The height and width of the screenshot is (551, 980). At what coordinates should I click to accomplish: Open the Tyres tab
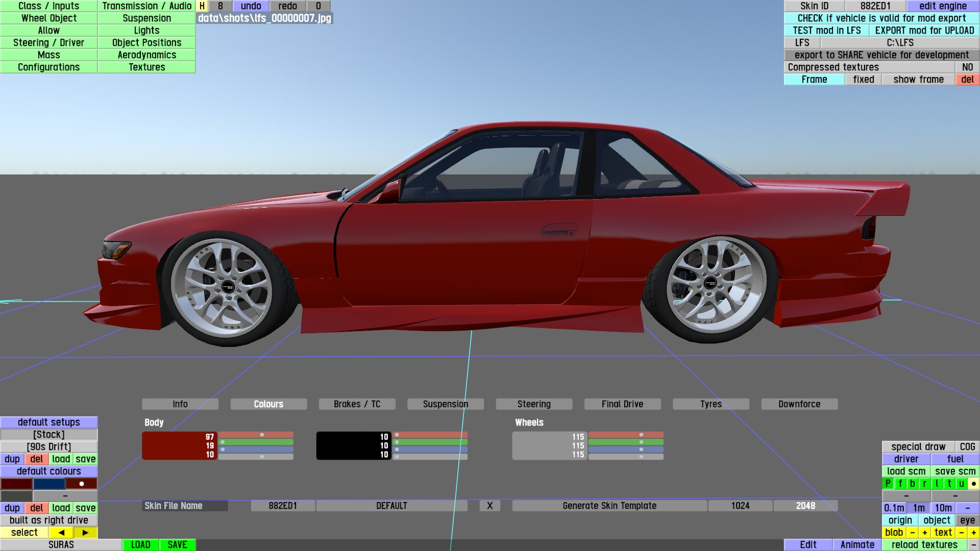point(710,404)
